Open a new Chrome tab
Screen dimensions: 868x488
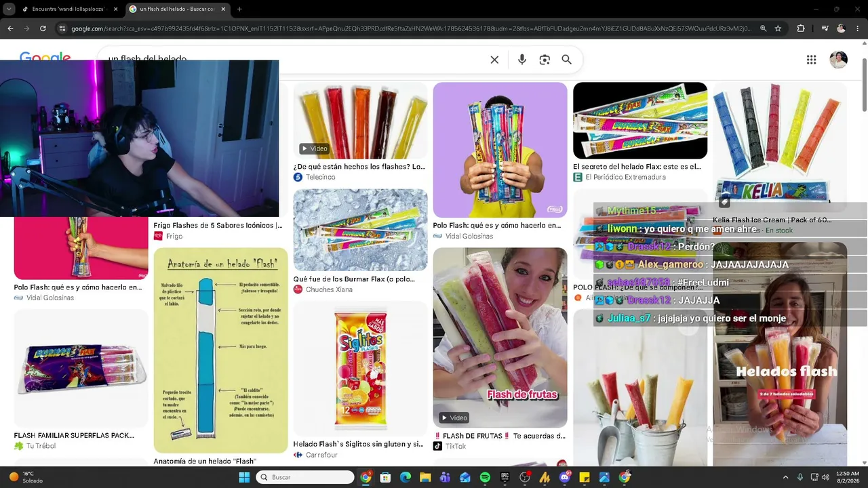point(239,9)
